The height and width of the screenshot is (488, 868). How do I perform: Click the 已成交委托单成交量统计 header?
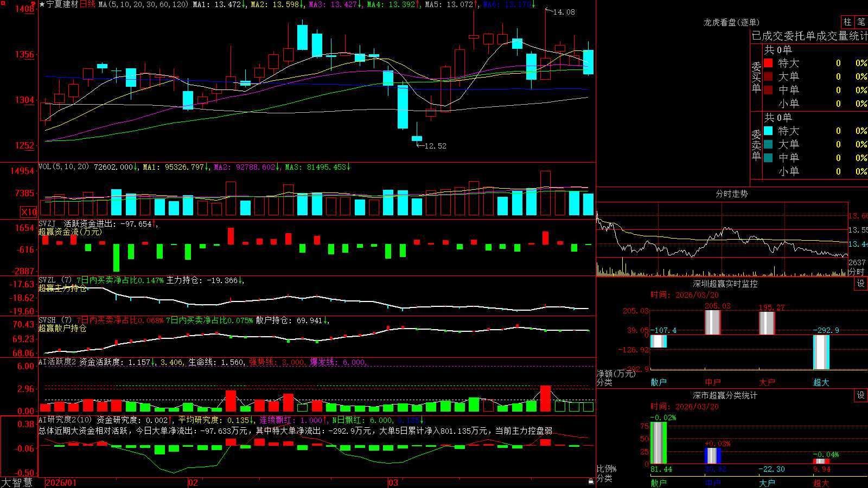[809, 36]
